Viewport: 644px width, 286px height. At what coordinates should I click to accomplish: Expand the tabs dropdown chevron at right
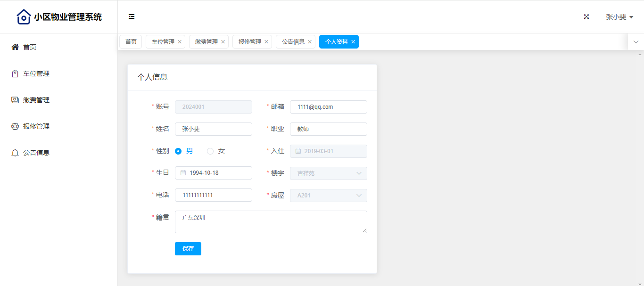click(x=636, y=42)
